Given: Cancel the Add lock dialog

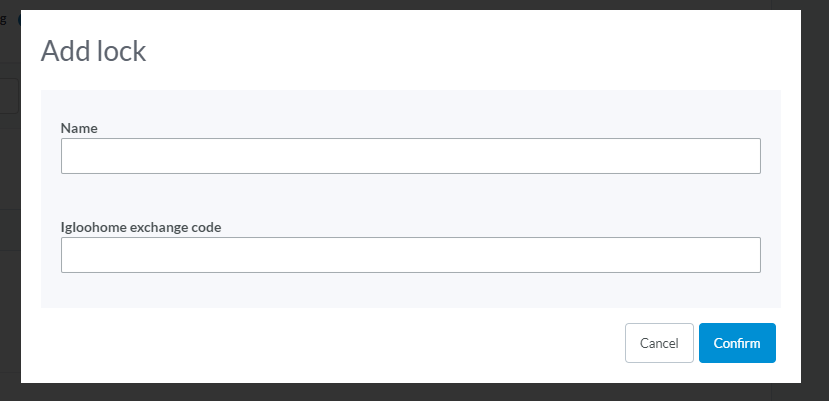Looking at the screenshot, I should (659, 343).
